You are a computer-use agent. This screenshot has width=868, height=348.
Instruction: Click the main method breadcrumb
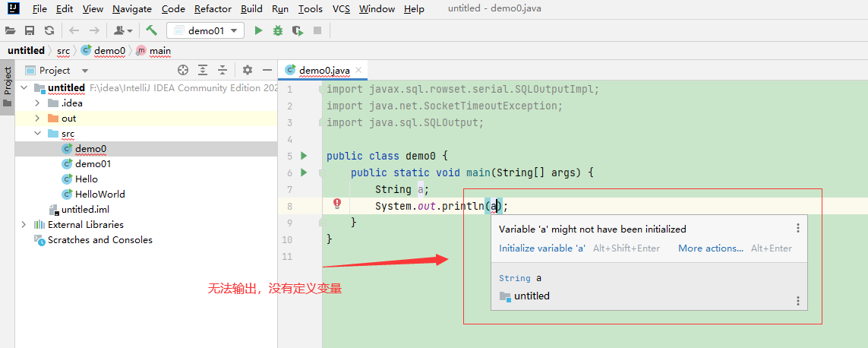(x=153, y=50)
